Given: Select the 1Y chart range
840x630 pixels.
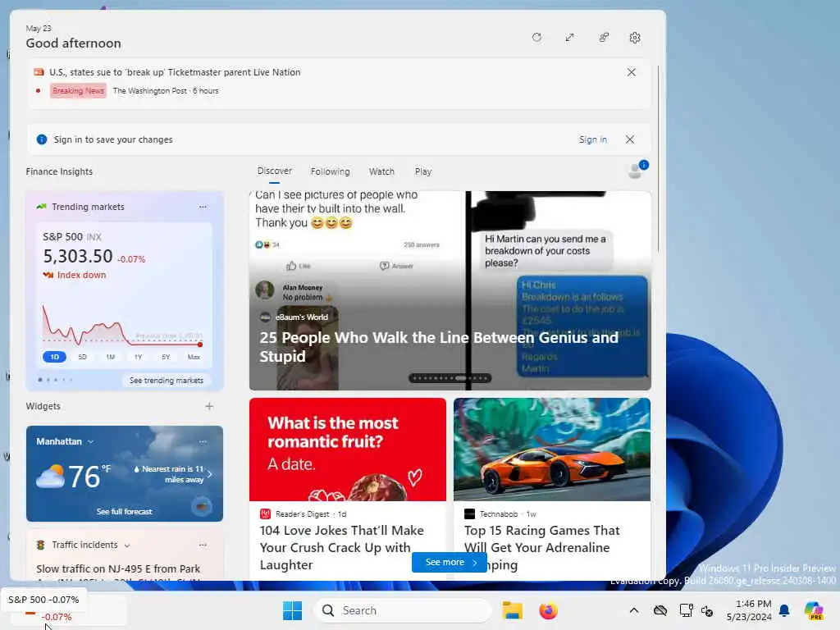Looking at the screenshot, I should coord(138,357).
